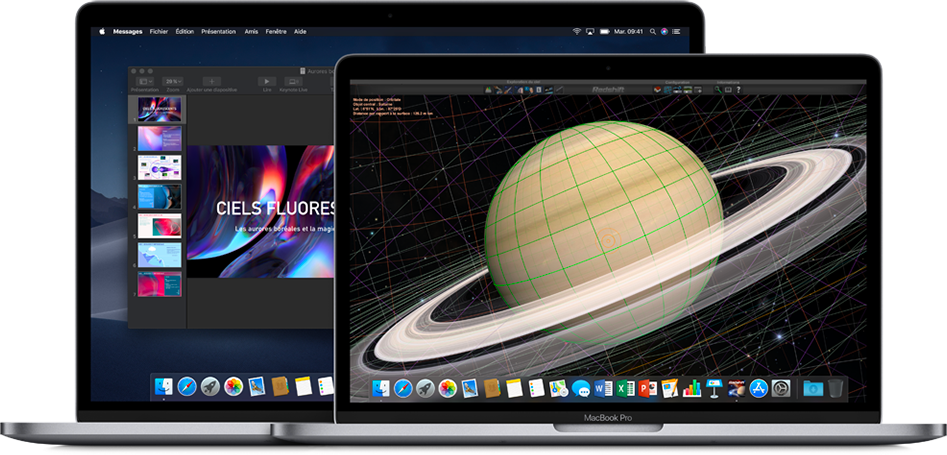
Task: Select slide 3 thumbnail in the Keynote navigator
Action: 159,167
